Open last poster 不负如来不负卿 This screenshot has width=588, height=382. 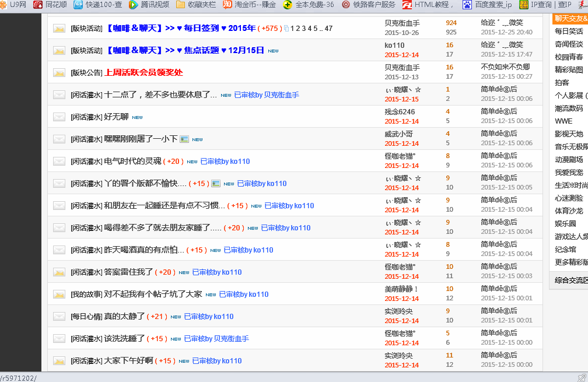[x=505, y=67]
